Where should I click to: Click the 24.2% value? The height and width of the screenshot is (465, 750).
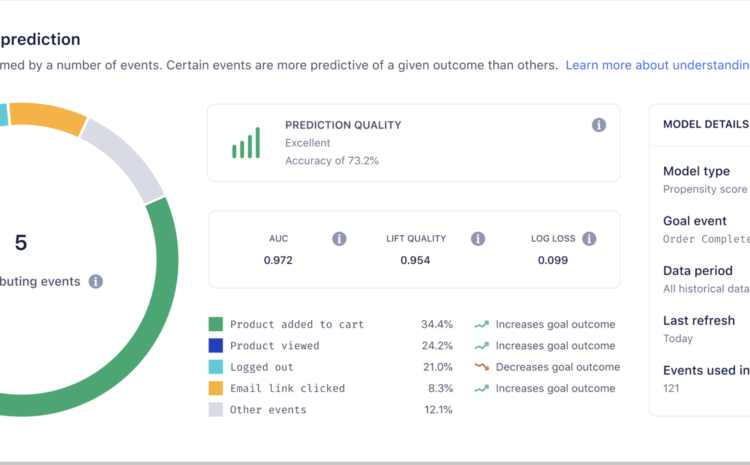[437, 346]
